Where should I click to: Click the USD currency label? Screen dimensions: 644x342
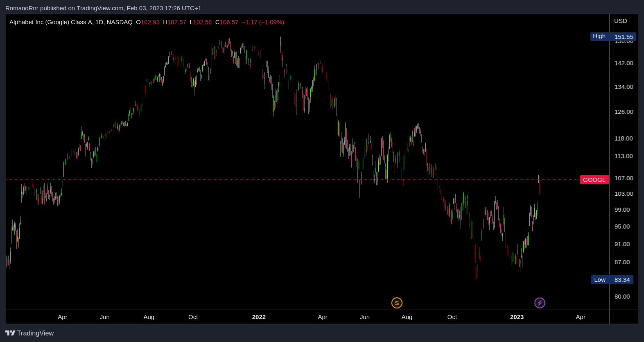(x=620, y=21)
